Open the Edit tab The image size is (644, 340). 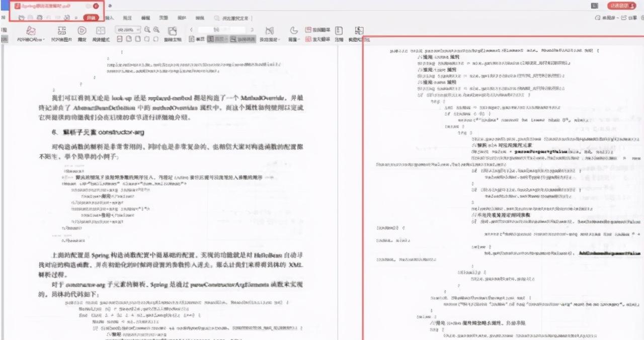point(145,18)
